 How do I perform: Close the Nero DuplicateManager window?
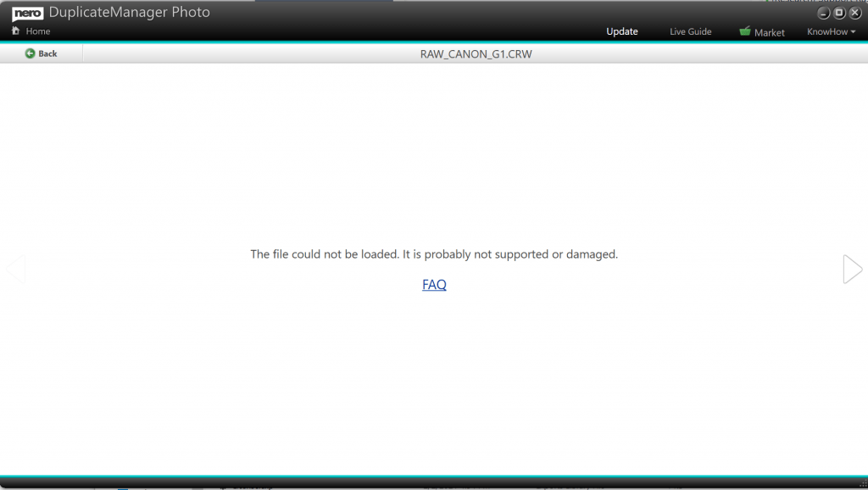click(x=854, y=13)
